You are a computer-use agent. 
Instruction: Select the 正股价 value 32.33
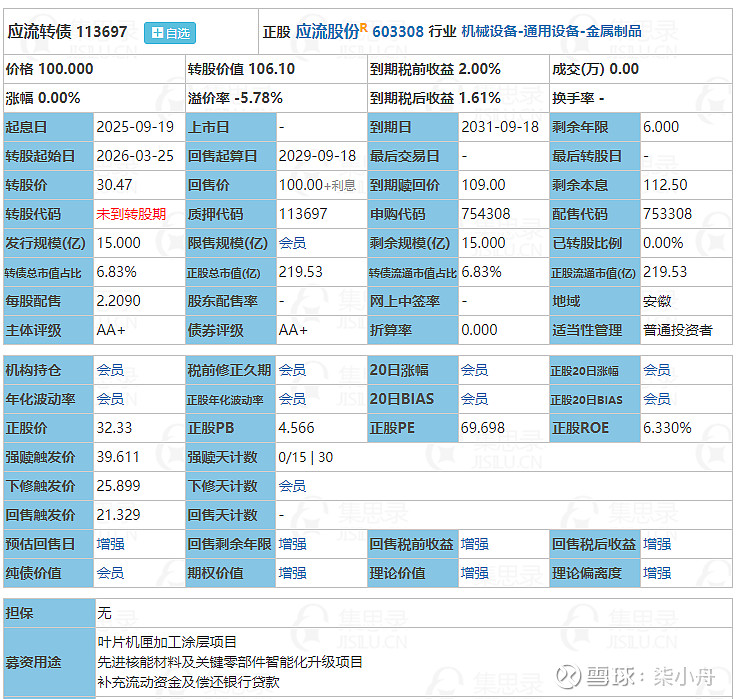click(114, 428)
